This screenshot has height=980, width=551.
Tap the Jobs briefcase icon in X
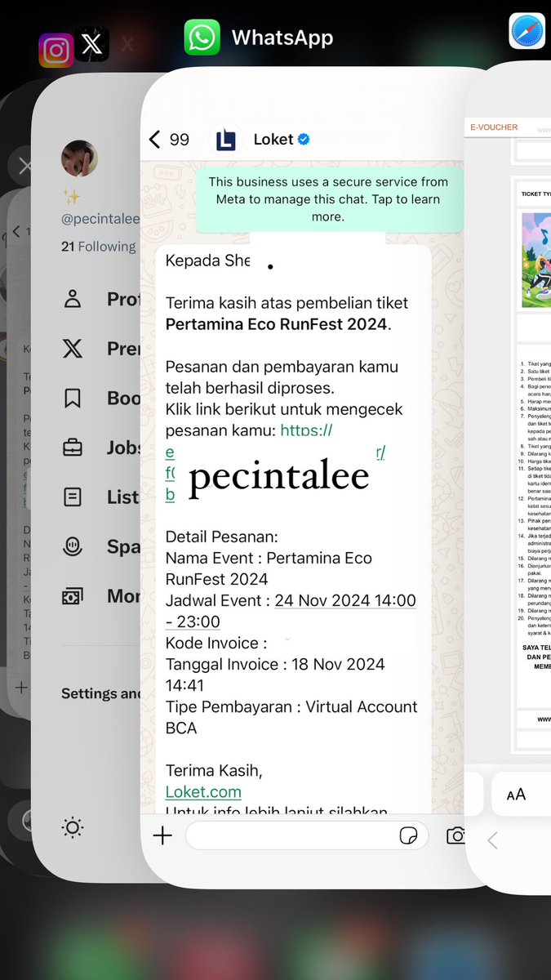[x=73, y=448]
